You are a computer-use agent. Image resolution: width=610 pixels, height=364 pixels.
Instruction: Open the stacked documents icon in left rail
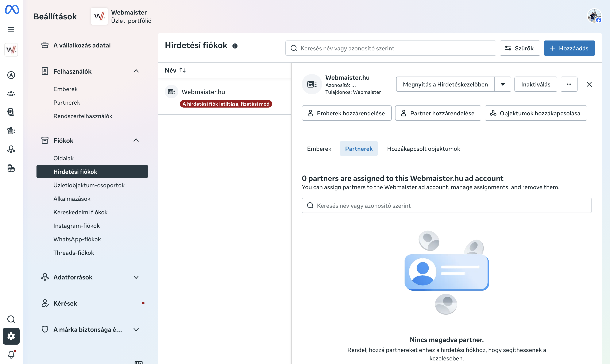coord(11,112)
